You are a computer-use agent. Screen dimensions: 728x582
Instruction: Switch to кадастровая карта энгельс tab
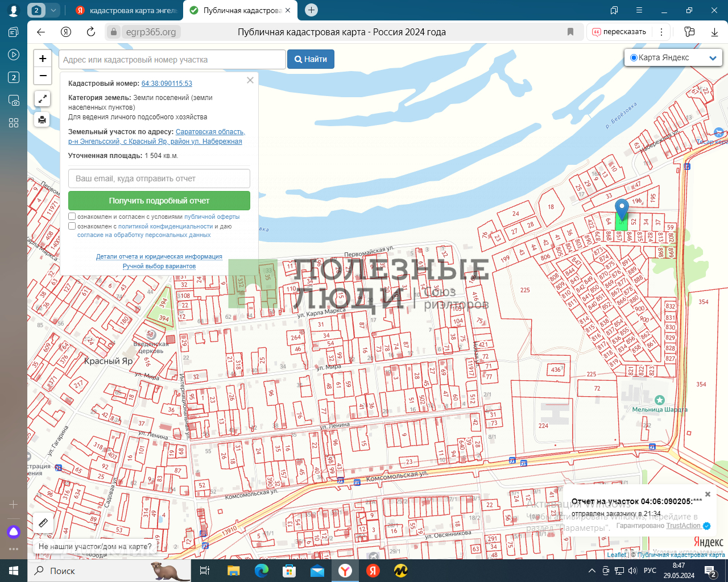click(x=127, y=10)
